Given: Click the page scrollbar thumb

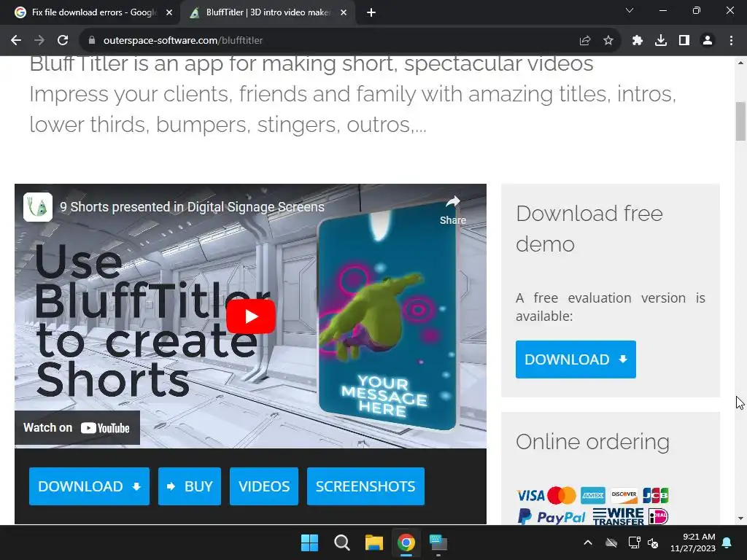Looking at the screenshot, I should click(x=740, y=122).
